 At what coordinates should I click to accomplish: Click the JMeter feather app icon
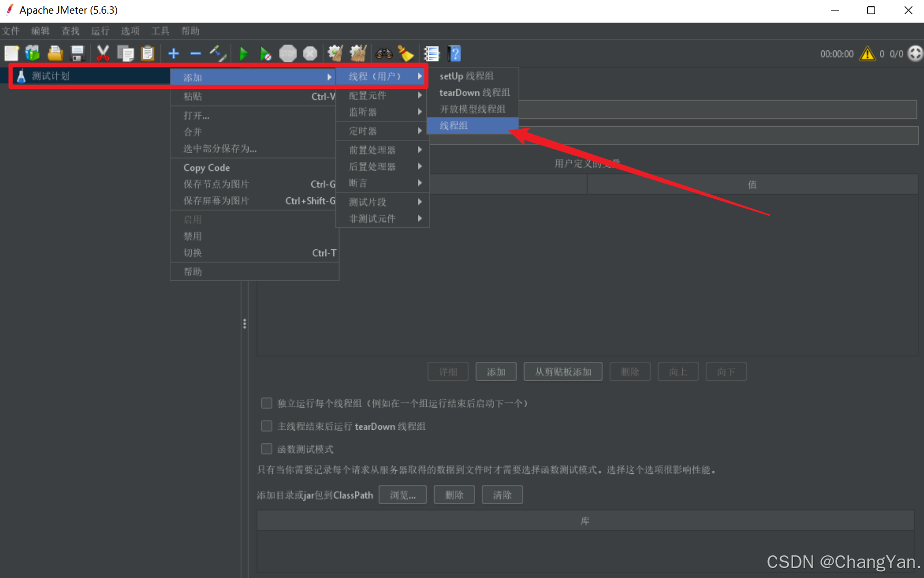click(9, 9)
